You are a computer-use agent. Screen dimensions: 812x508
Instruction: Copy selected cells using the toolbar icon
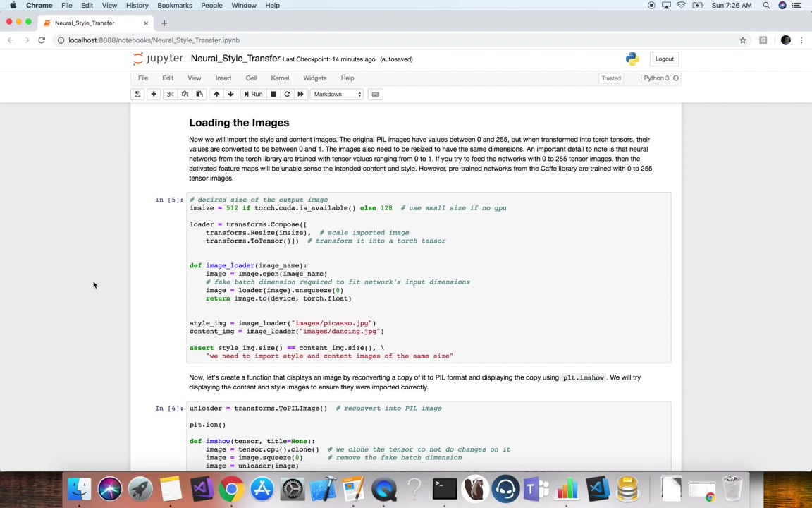[x=185, y=95]
